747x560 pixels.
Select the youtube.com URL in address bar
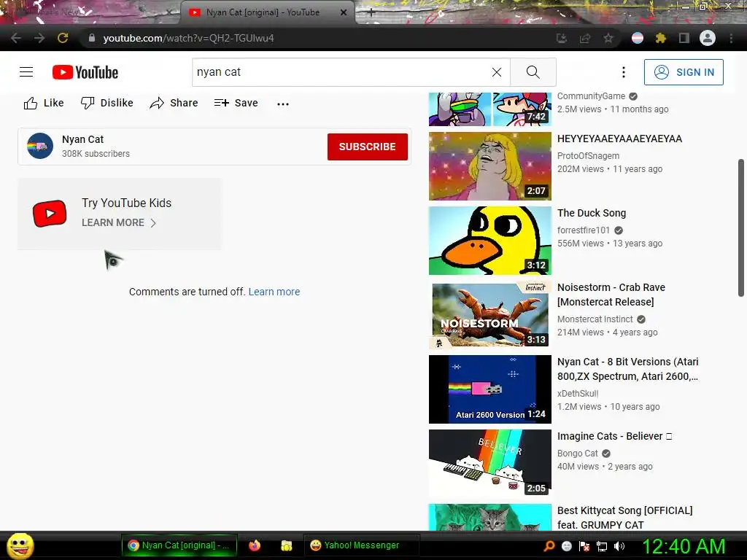189,38
